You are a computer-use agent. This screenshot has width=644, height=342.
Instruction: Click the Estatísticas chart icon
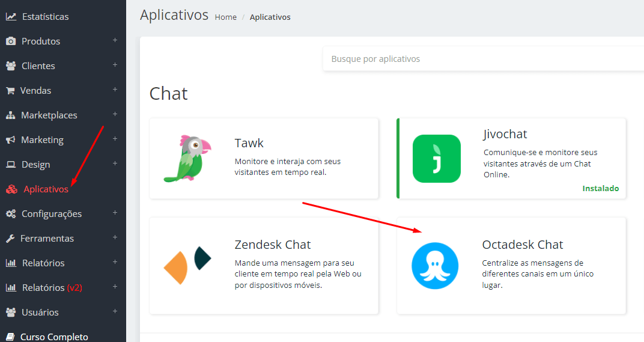(11, 17)
